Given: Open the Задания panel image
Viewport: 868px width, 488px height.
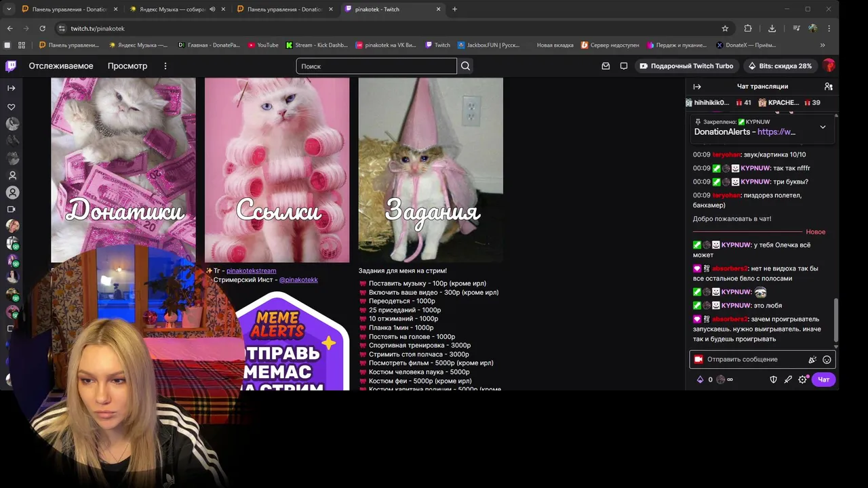Looking at the screenshot, I should (x=431, y=169).
